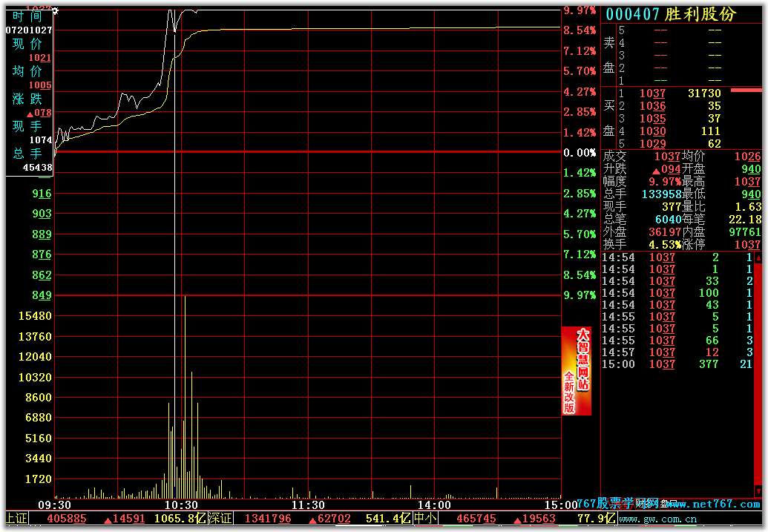
Task: Click the bid price 1036
Action: point(652,106)
